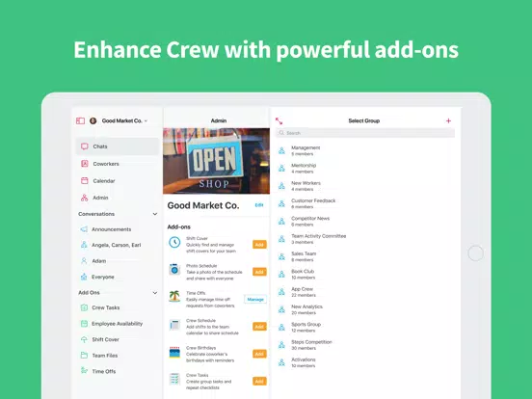Open the Chats section
532x399 pixels.
pyautogui.click(x=117, y=146)
